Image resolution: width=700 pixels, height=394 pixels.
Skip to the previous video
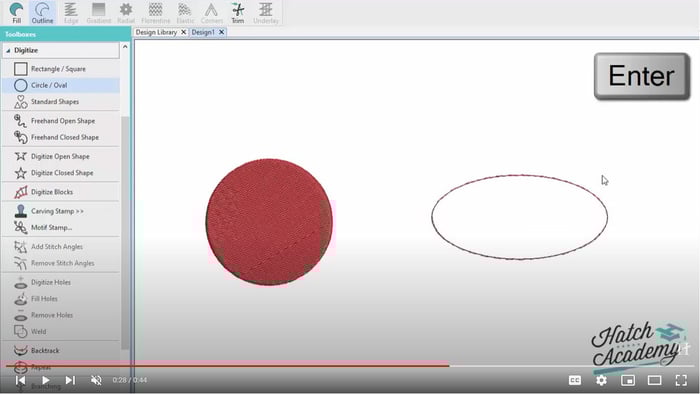[x=21, y=380]
